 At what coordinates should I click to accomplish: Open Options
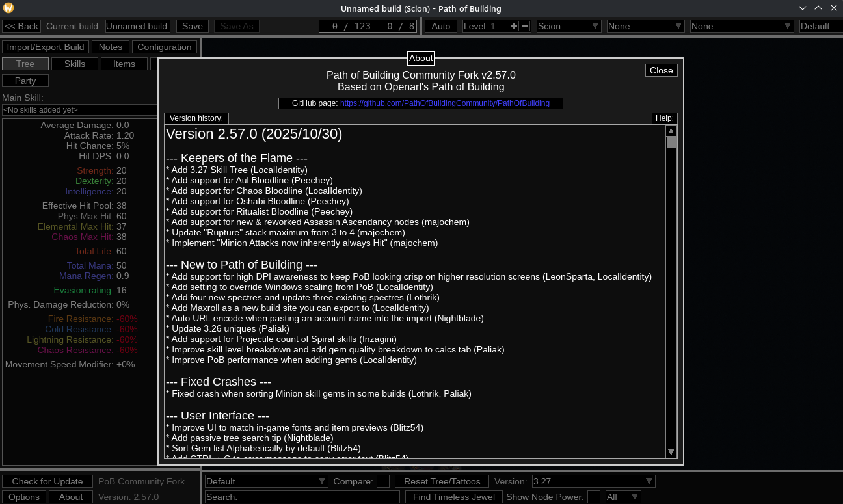[24, 497]
